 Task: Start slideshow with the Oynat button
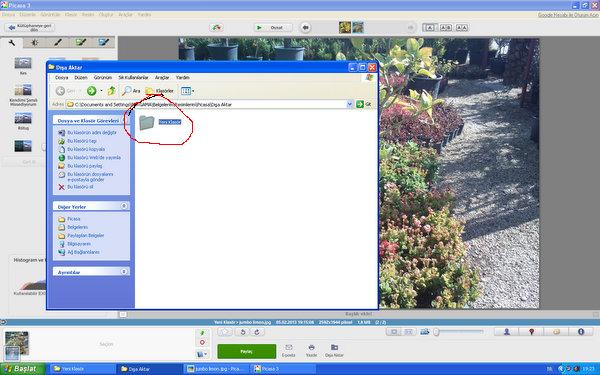click(x=273, y=28)
